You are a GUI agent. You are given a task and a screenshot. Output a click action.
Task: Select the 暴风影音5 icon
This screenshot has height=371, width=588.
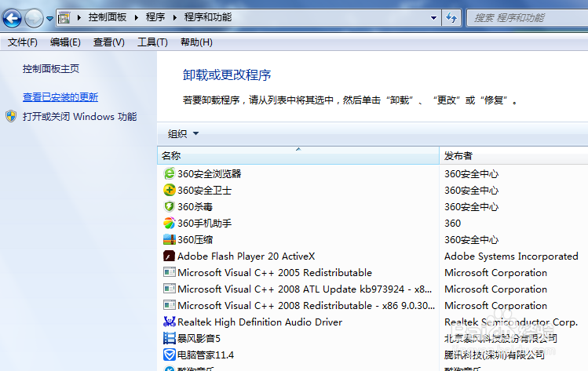(x=169, y=338)
